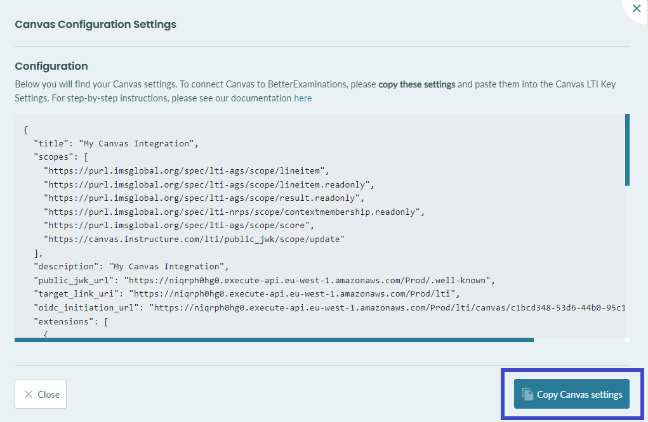Click the "target_link_uri" line
Image resolution: width=648 pixels, height=422 pixels.
[247, 294]
